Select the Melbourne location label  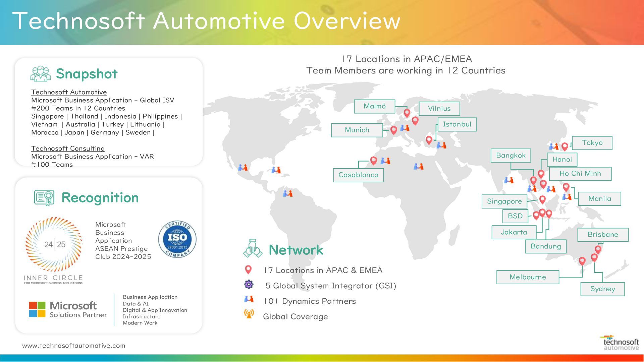(x=528, y=277)
